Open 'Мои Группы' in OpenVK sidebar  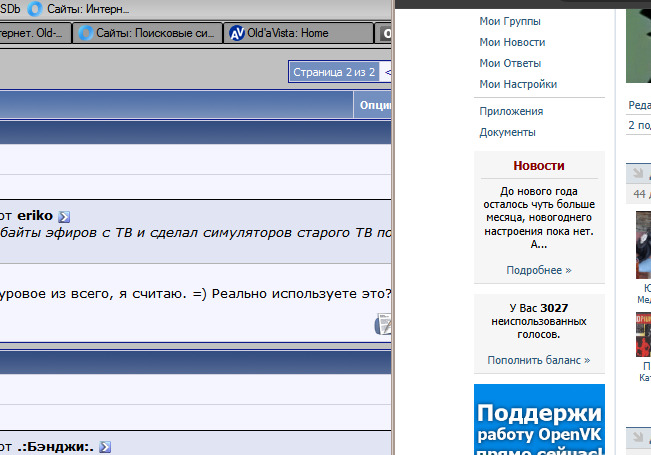click(x=510, y=21)
